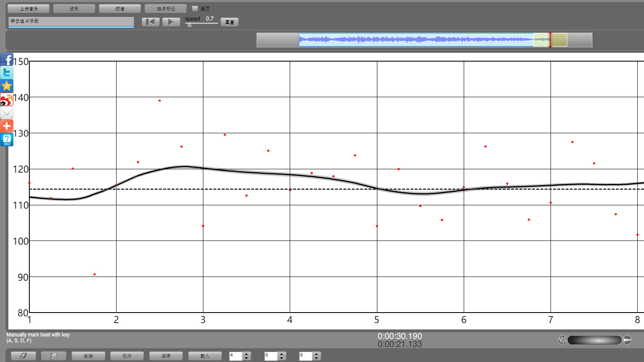
Task: Toggle the 翻页 page-turn checkbox
Action: point(195,8)
